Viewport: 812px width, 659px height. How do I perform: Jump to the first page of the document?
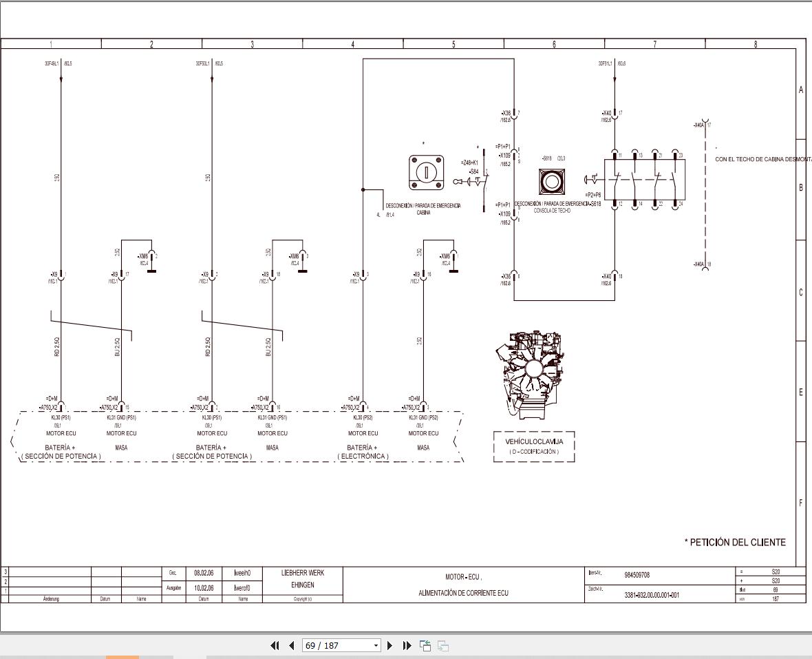click(x=275, y=645)
